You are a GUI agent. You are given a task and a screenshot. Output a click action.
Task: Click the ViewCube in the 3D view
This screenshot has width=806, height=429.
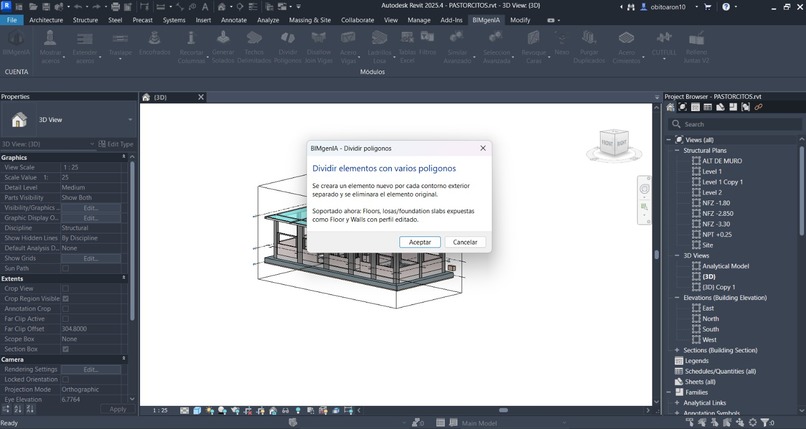click(614, 142)
